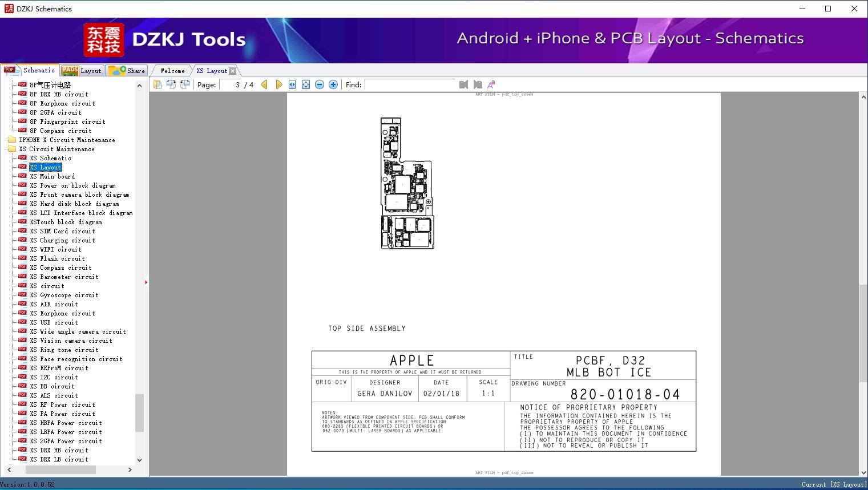Screen dimensions: 868x490
Task: Open XS Barometer circuit
Action: [64, 277]
